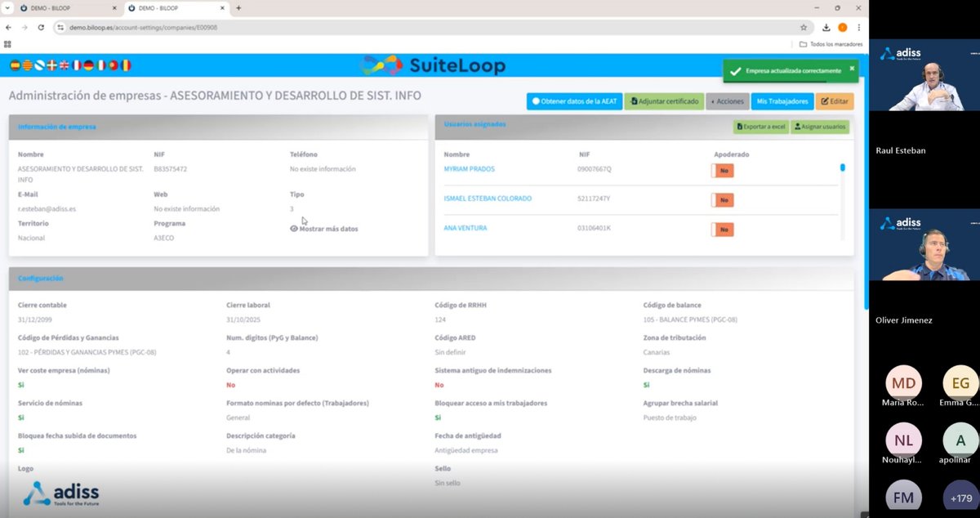
Task: Expand the Acciones dropdown
Action: pos(727,100)
